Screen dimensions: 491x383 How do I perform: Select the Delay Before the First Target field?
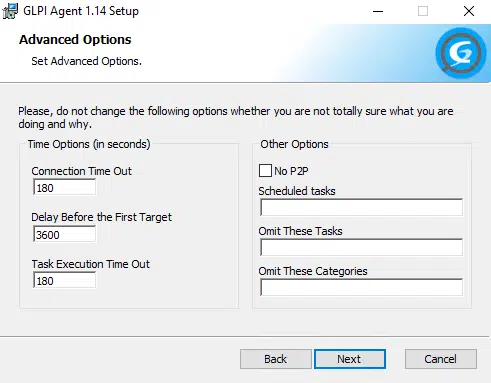coord(64,234)
